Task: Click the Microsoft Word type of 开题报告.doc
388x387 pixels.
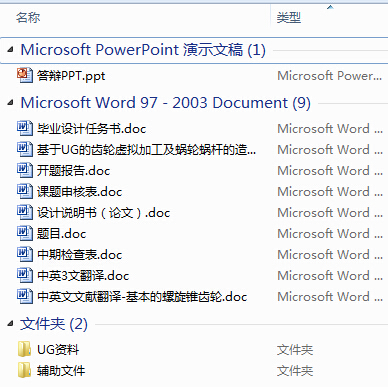Action: [330, 171]
